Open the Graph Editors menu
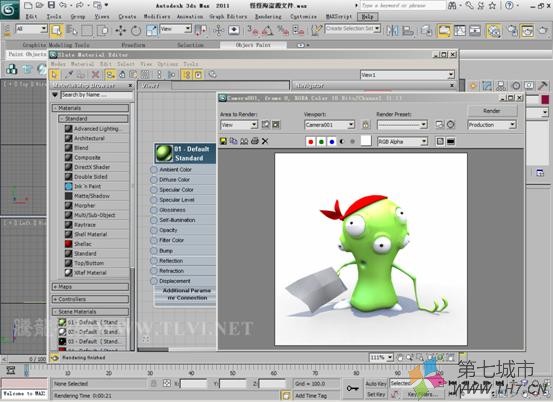Image resolution: width=553 pixels, height=402 pixels. [228, 17]
